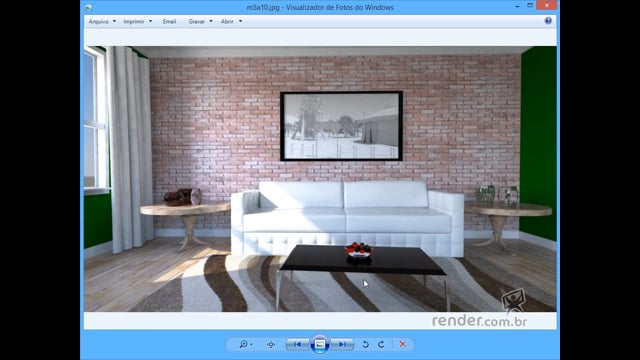Screen dimensions: 640x360
Task: Rotate the photo counterclockwise
Action: 366,344
